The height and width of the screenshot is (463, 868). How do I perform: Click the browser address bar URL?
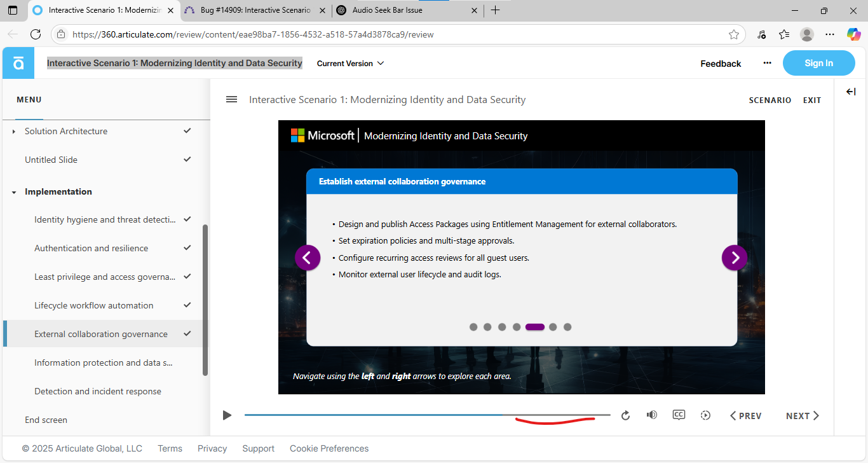click(x=253, y=34)
